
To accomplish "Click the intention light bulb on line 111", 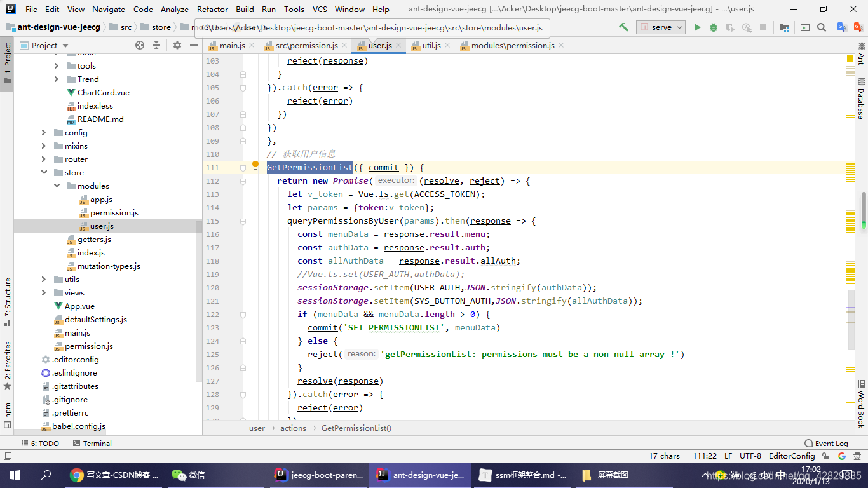I will coord(255,166).
